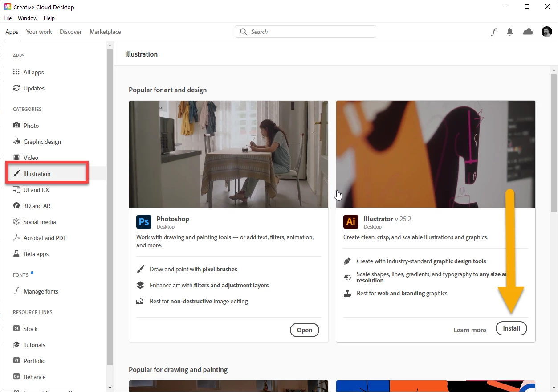
Task: Open the File menu
Action: 8,18
